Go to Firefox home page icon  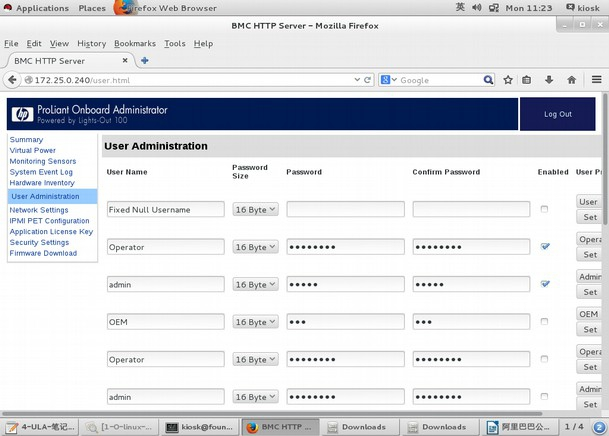click(x=571, y=80)
